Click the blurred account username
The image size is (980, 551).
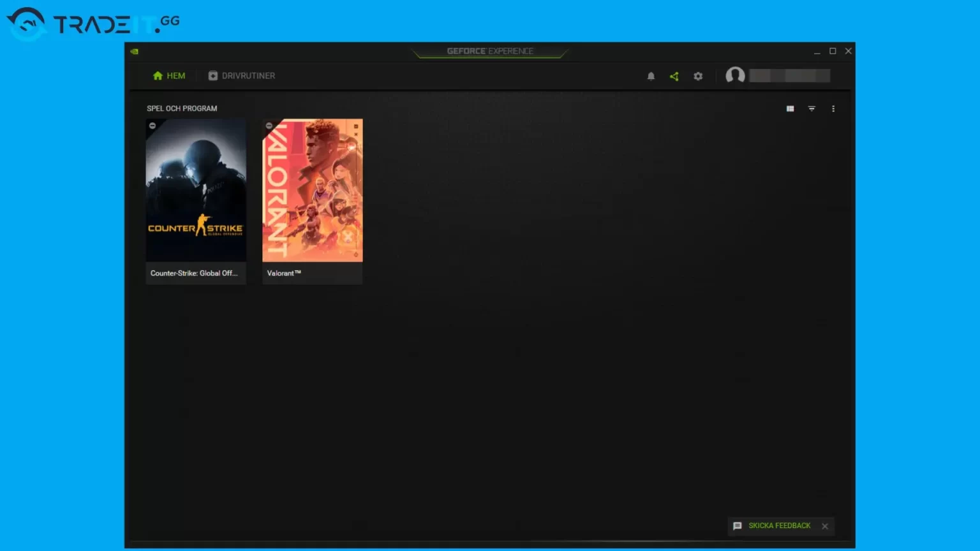click(790, 76)
